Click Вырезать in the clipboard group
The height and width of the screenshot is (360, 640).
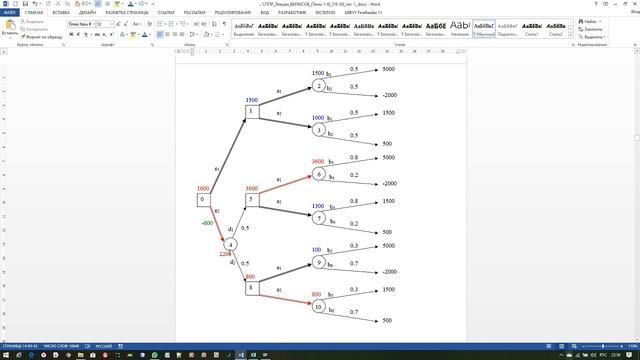coord(32,21)
